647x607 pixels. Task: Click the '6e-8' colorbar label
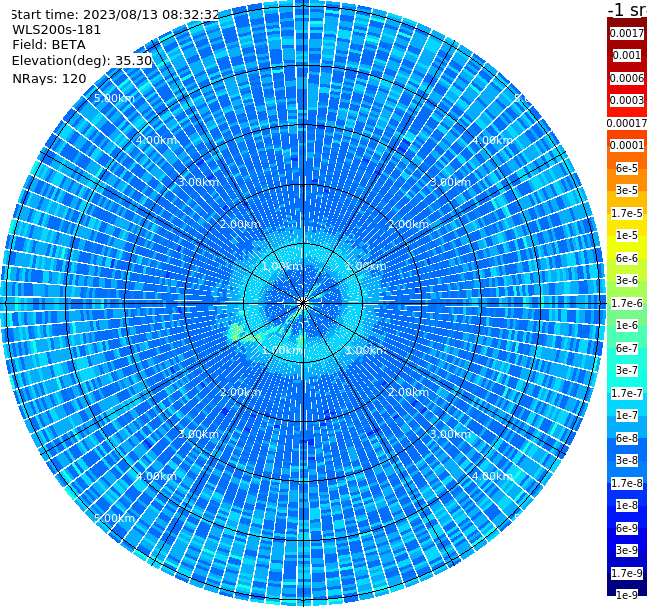point(627,438)
